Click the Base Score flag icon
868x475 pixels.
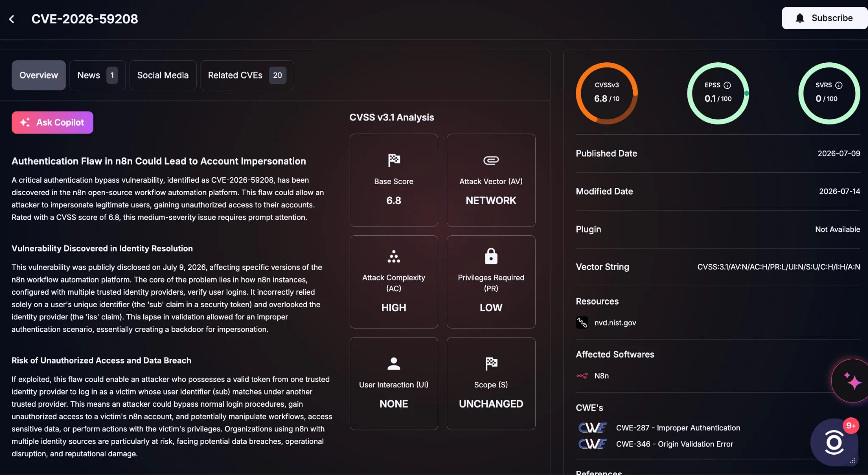tap(394, 160)
